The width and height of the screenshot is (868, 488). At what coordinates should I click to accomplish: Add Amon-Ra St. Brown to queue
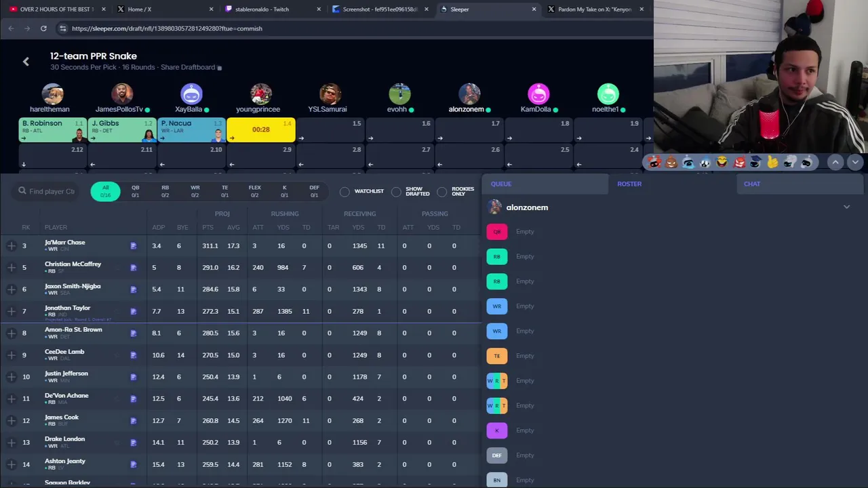tap(12, 333)
